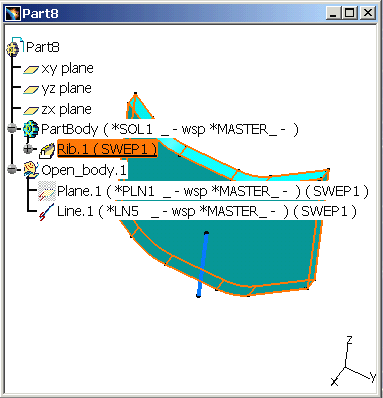Select the xy plane icon
The image size is (383, 398).
pyautogui.click(x=31, y=69)
